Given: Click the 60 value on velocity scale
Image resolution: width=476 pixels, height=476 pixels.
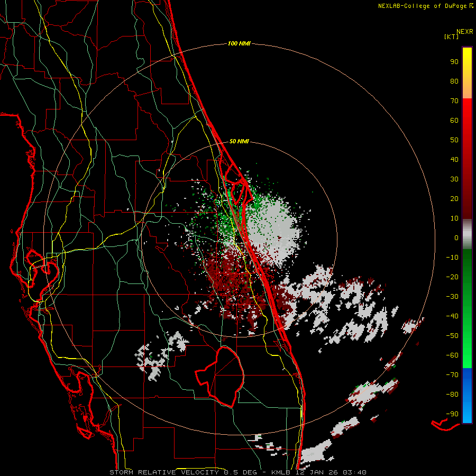Looking at the screenshot, I should coord(454,121).
